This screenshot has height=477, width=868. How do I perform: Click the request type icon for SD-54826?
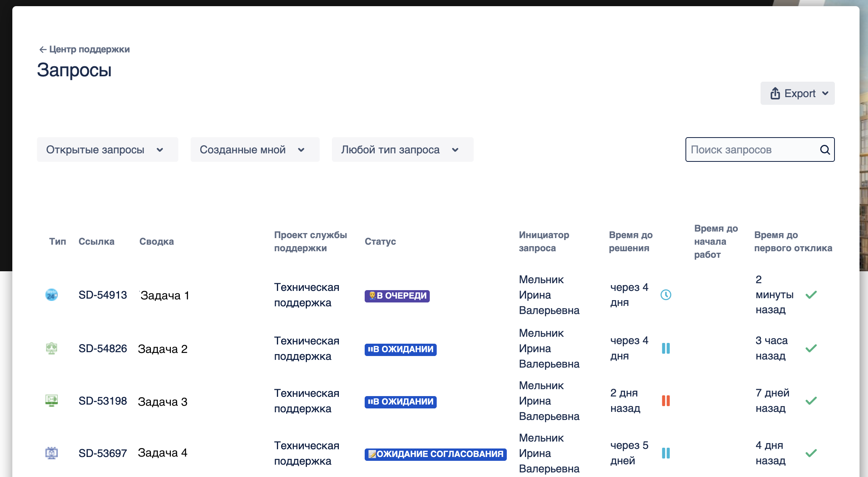[52, 348]
